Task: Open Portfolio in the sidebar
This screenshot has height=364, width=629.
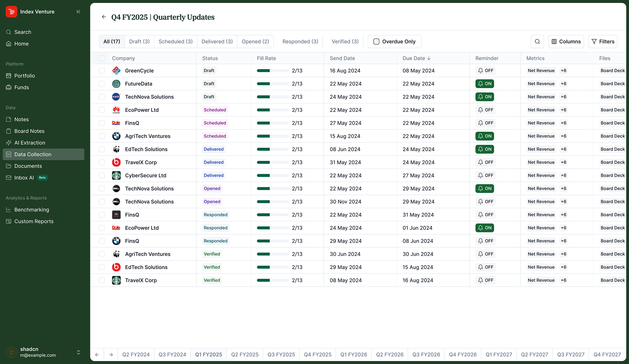Action: [43, 76]
